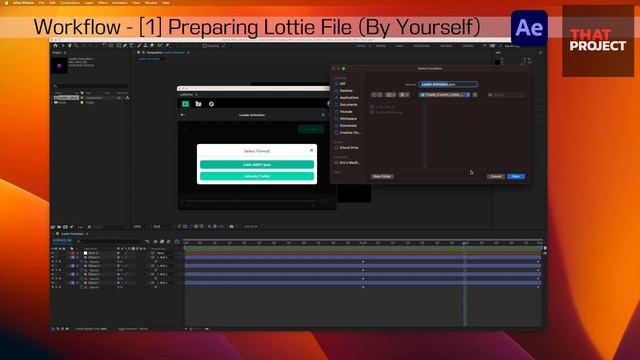Switch to the Default workspace tab
The image size is (640, 360).
(361, 46)
